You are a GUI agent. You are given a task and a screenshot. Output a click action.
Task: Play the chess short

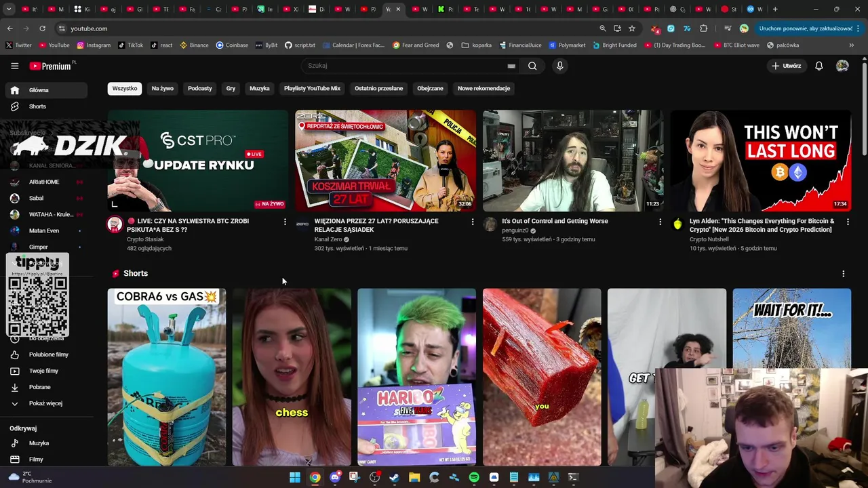tap(292, 377)
